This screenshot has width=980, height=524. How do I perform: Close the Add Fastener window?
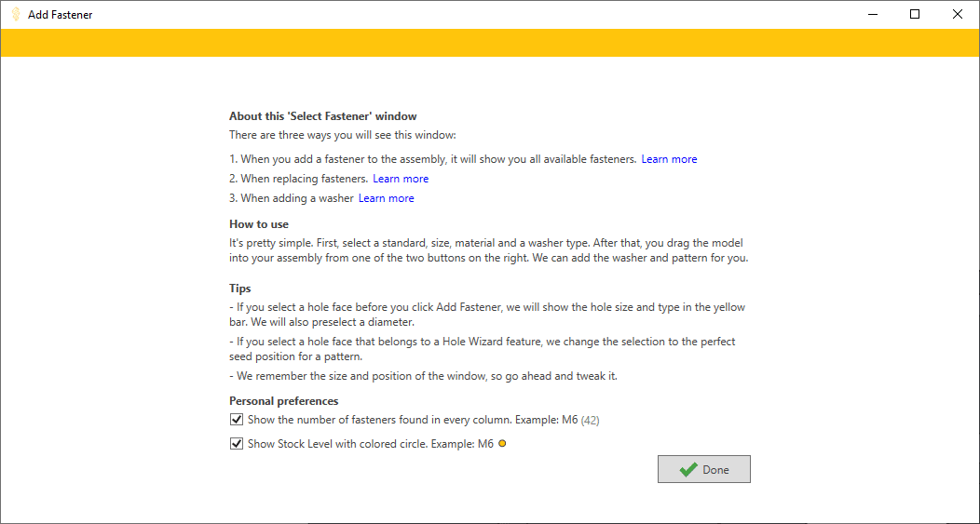(958, 14)
